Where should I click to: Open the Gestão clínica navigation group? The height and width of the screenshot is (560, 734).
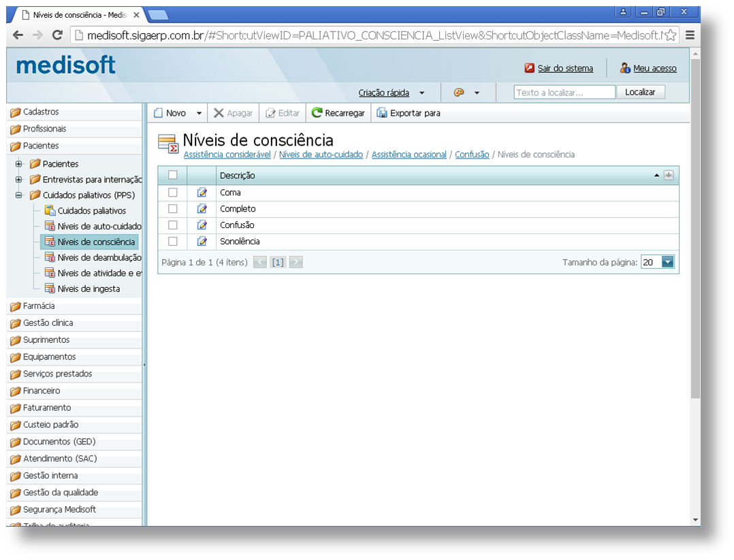point(74,323)
